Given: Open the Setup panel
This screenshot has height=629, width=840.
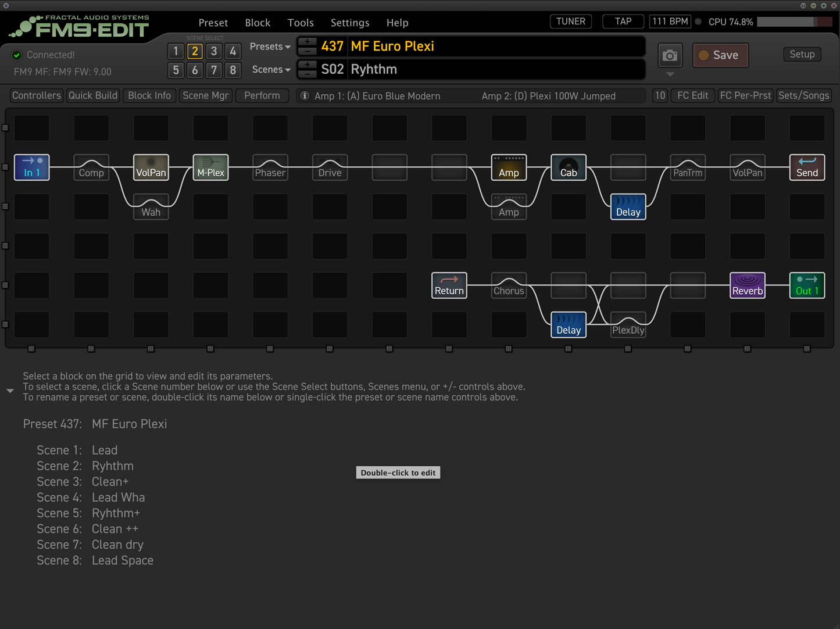Looking at the screenshot, I should pos(802,54).
